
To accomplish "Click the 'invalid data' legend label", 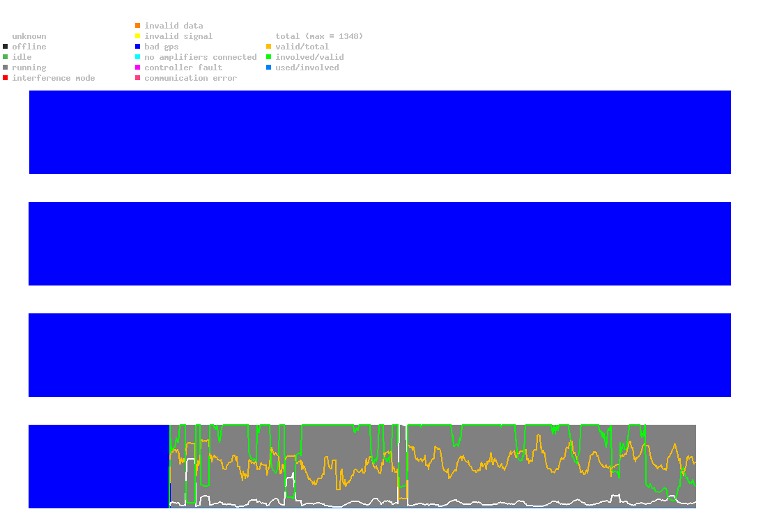I will (174, 26).
